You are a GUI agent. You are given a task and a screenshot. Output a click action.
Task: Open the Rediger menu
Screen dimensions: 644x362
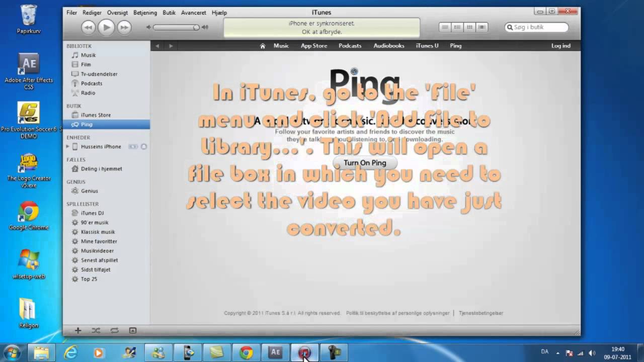tap(92, 13)
